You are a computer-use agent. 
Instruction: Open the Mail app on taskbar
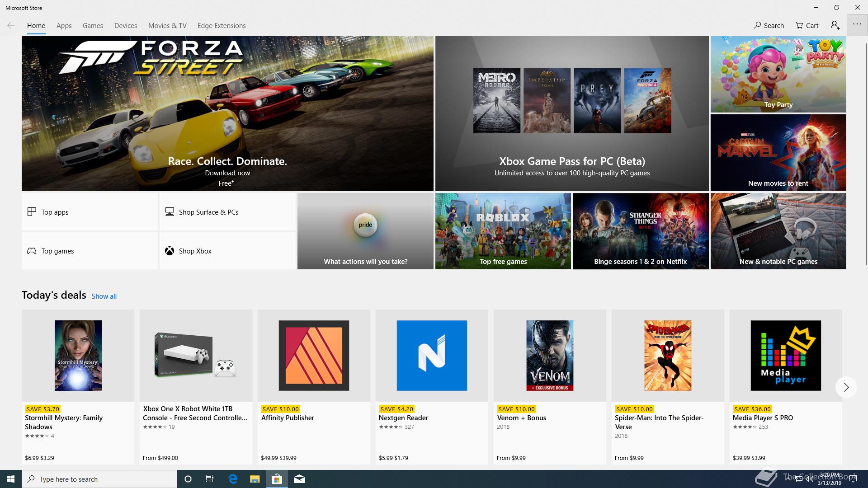click(x=299, y=479)
